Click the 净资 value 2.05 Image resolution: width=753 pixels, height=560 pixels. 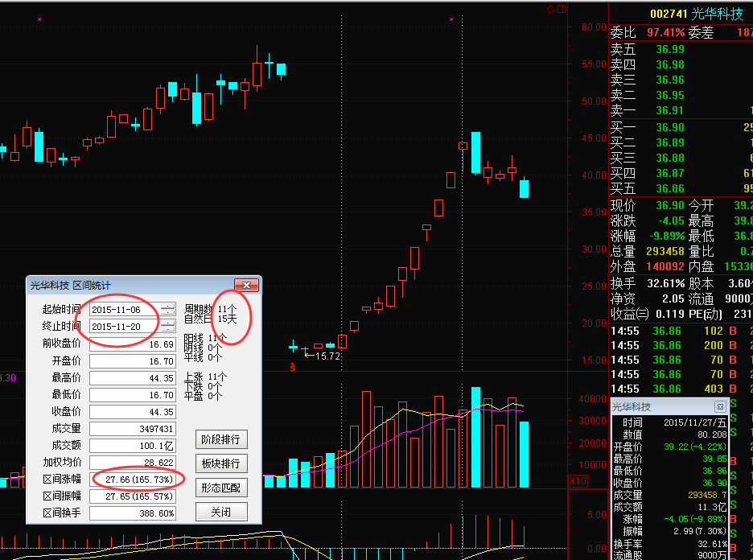673,299
